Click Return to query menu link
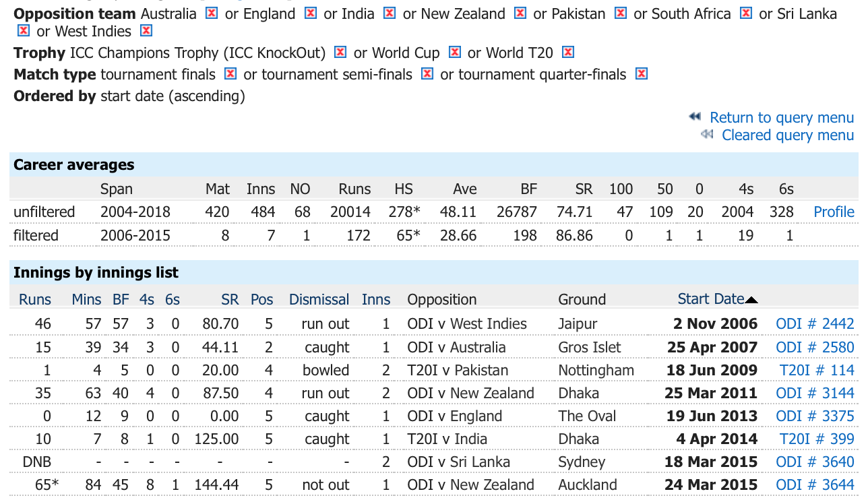The image size is (868, 500). point(781,118)
